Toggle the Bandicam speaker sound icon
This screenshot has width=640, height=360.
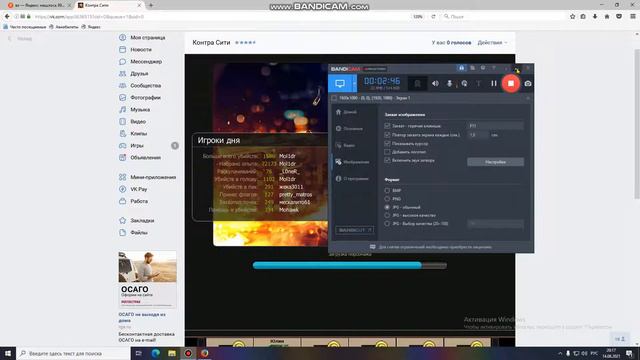[435, 83]
